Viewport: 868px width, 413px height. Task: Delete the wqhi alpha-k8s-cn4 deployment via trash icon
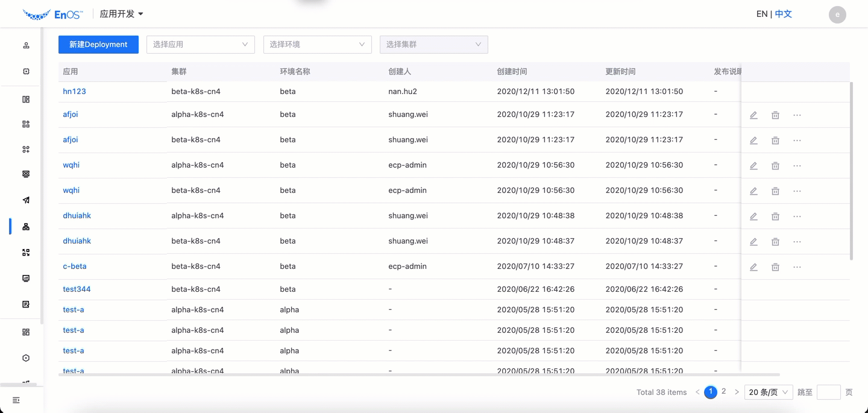[x=775, y=166]
